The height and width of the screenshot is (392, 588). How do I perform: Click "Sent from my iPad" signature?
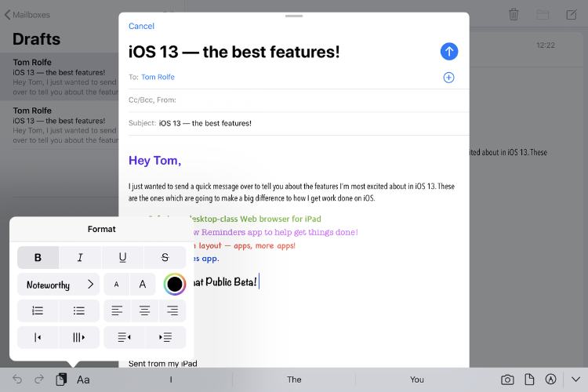[x=163, y=364]
